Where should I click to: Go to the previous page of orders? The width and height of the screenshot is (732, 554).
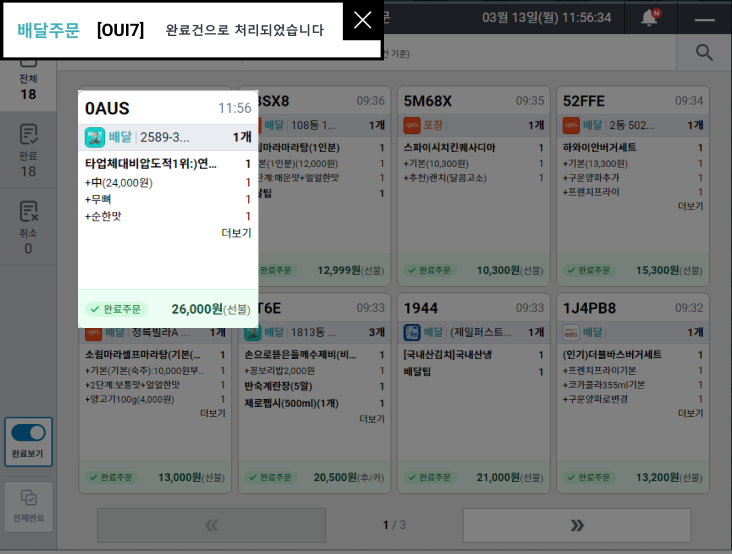211,525
